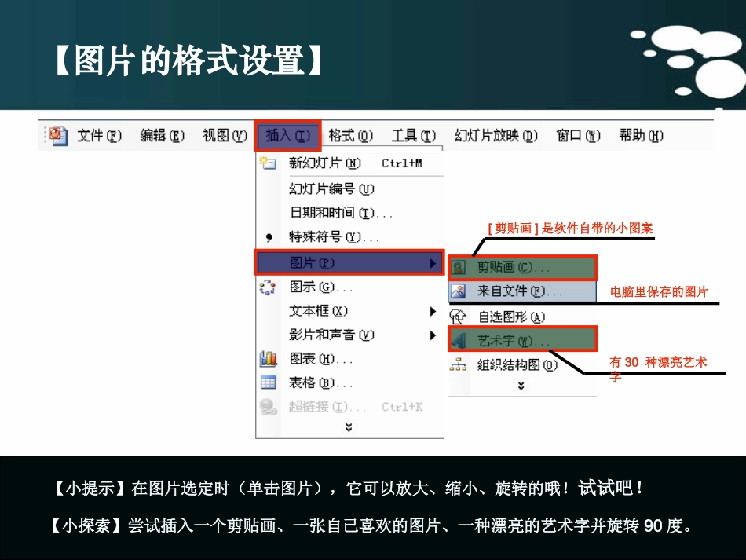Open the 视图(V) menu
The height and width of the screenshot is (560, 746).
225,136
